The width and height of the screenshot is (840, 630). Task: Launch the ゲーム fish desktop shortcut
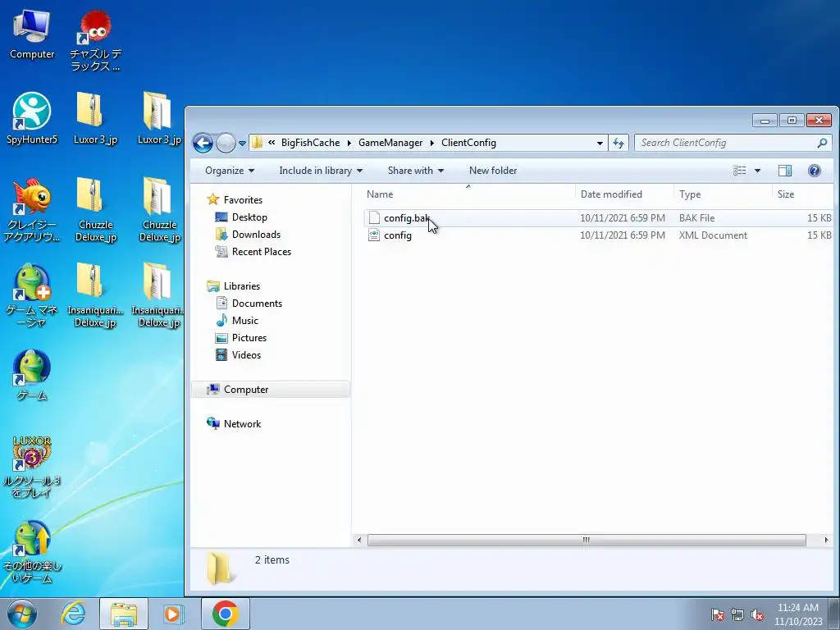32,375
